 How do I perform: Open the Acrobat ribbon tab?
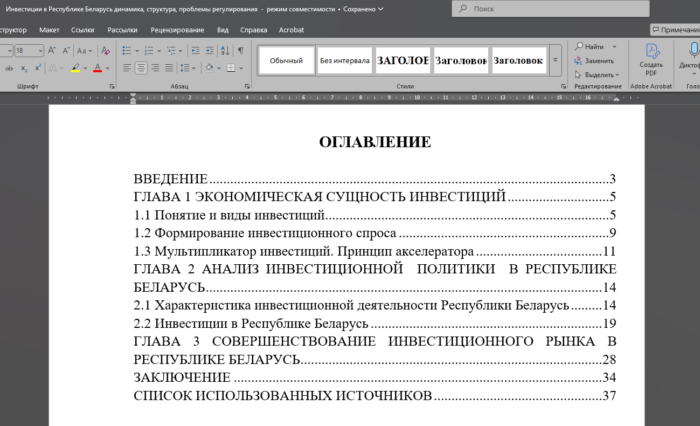coord(291,30)
